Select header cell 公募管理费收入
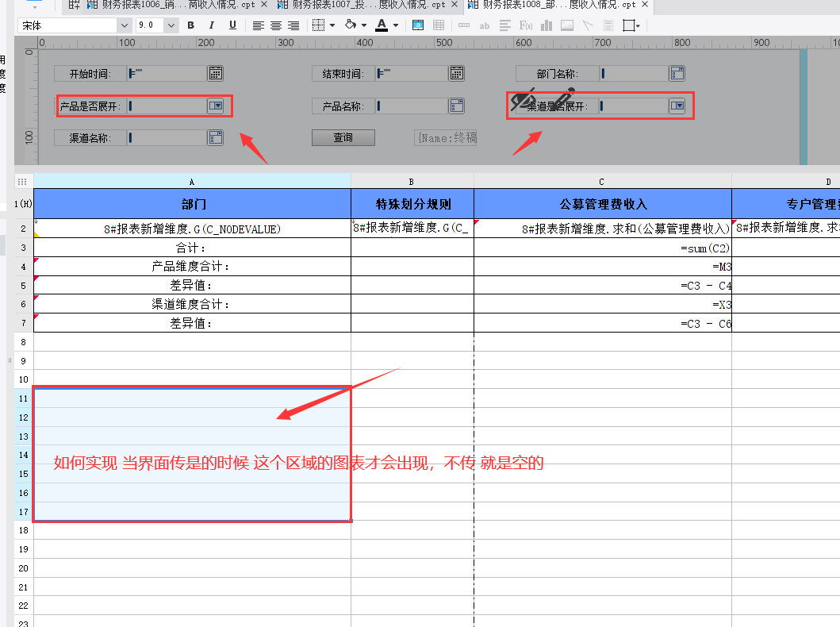 603,204
